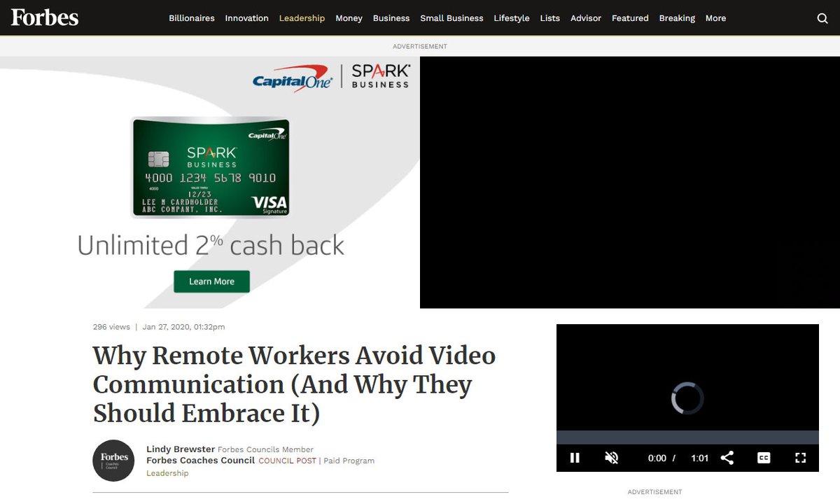
Task: Open the Leadership menu
Action: (302, 18)
